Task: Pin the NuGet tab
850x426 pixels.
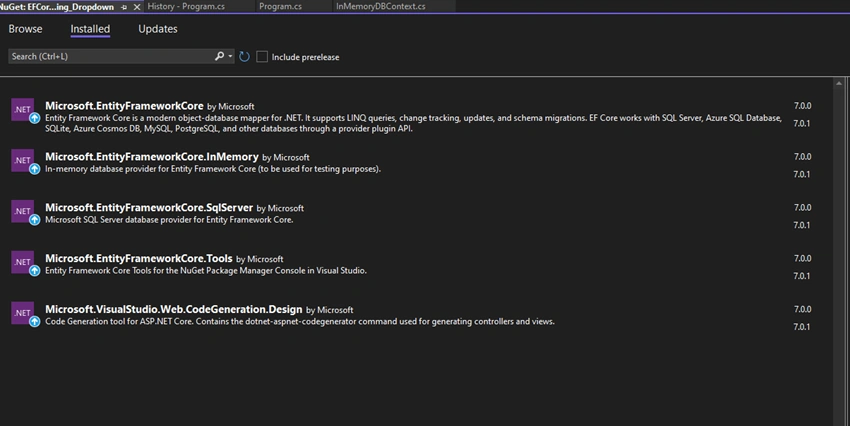Action: coord(124,7)
